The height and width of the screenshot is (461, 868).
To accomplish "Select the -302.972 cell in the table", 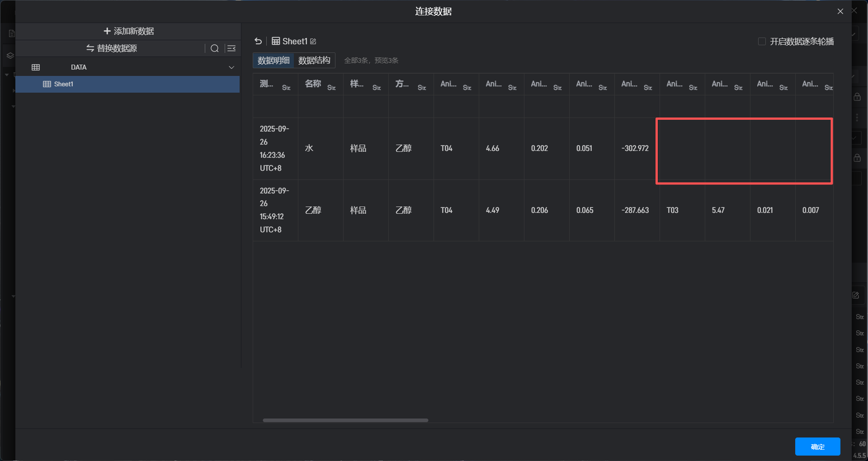I will (x=635, y=148).
